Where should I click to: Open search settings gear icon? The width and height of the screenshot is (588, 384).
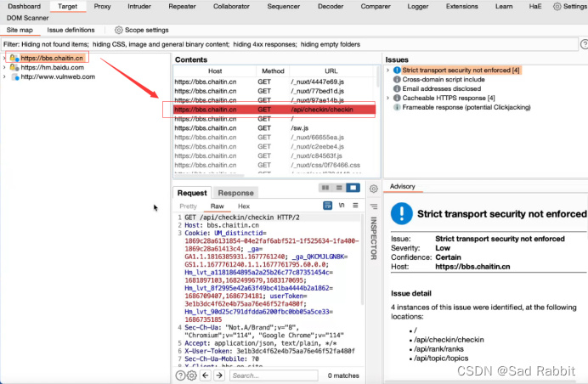[x=192, y=376]
